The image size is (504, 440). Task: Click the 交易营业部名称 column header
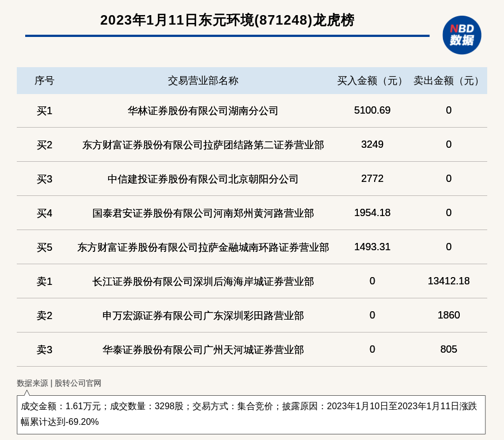tap(203, 81)
